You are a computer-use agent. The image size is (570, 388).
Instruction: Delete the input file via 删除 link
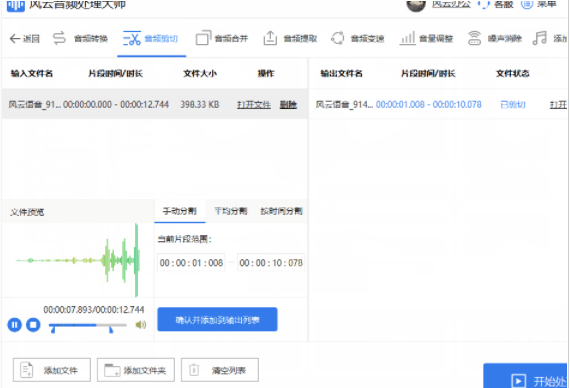tap(288, 105)
